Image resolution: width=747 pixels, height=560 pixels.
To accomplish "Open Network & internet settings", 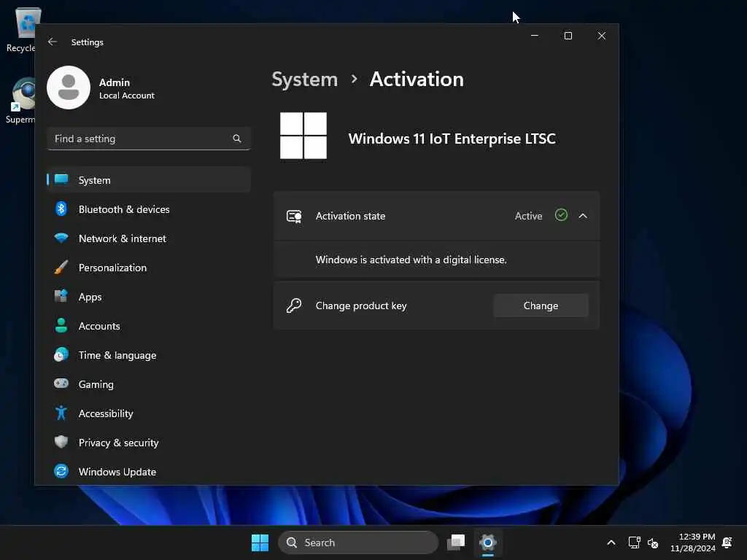I will tap(149, 238).
